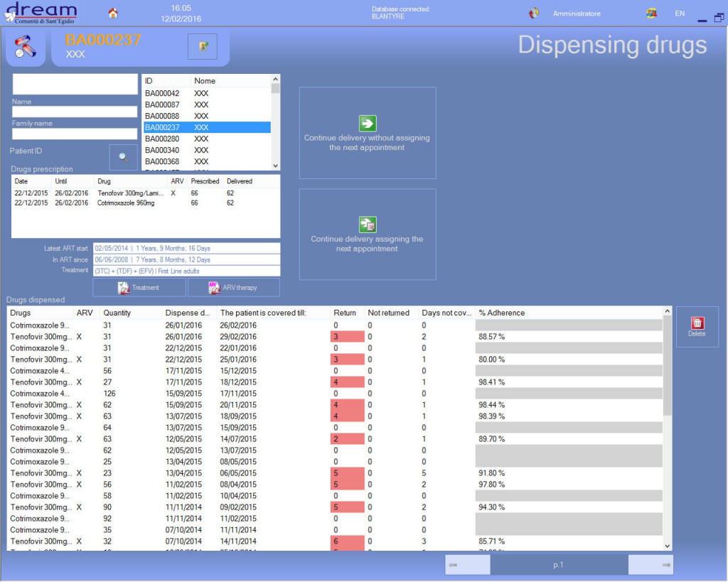Open the drug dispensing pills icon
728x582 pixels.
pos(26,46)
